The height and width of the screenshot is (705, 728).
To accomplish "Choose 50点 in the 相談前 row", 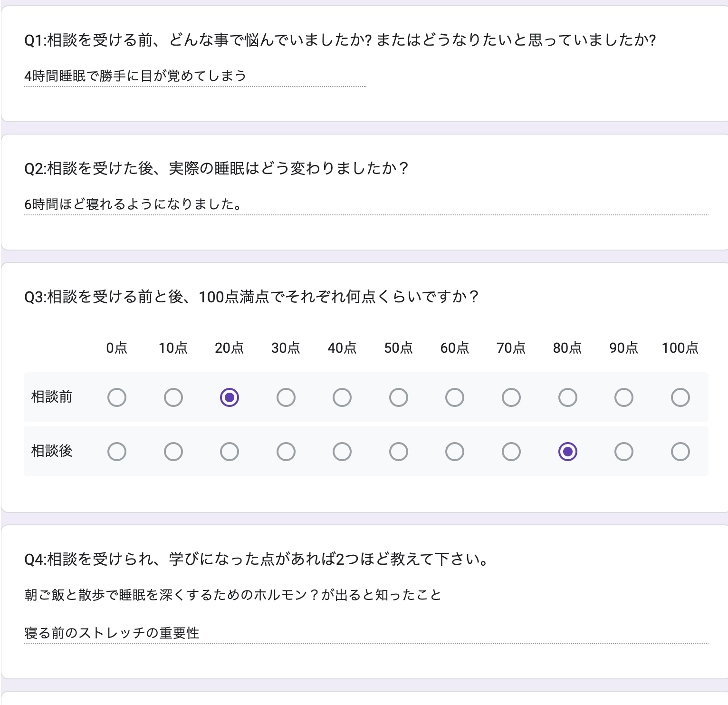I will point(399,397).
